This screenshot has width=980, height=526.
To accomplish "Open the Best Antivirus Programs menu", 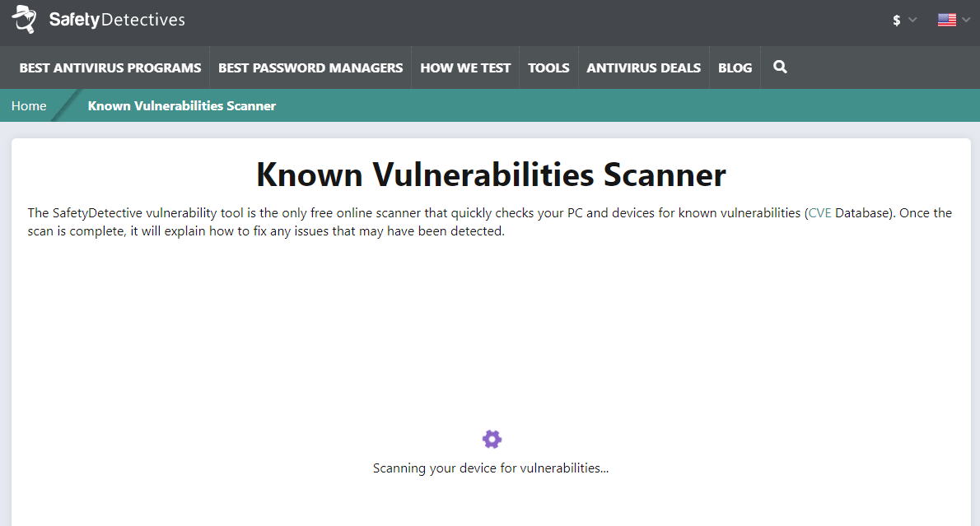I will [110, 67].
